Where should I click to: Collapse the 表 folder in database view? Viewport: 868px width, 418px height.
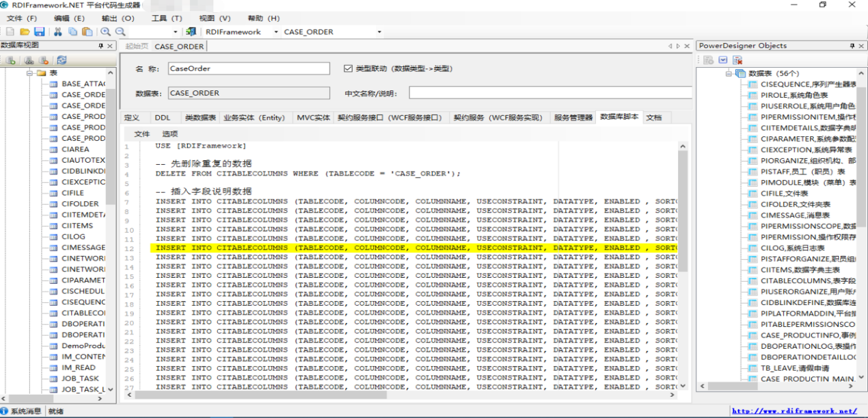click(x=30, y=73)
